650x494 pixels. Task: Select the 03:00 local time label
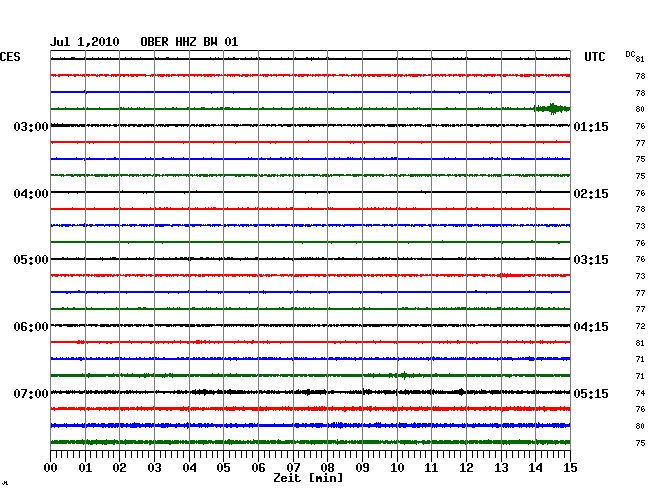tap(31, 127)
